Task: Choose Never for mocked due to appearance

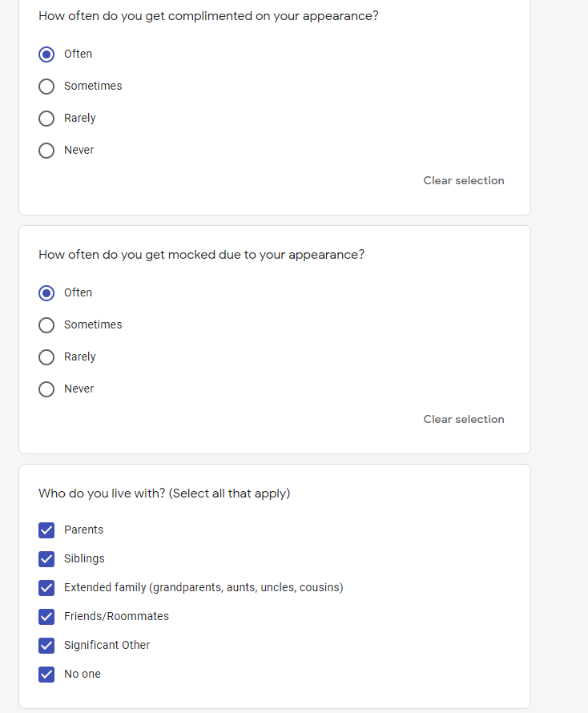Action: click(46, 389)
